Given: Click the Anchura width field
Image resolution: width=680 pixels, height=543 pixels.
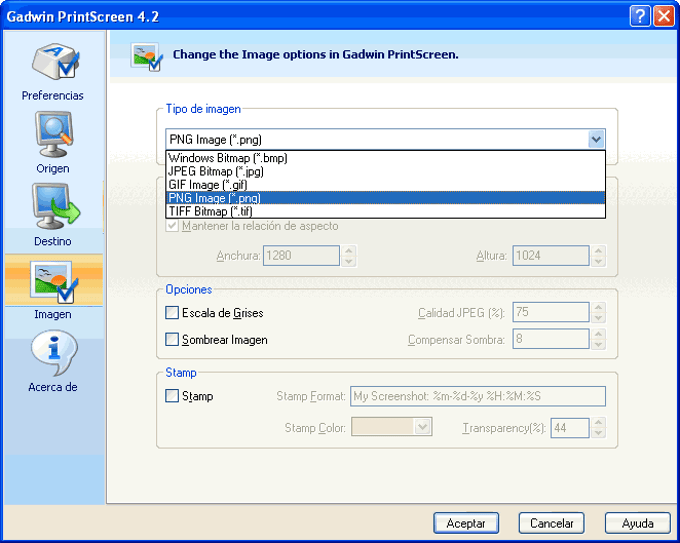Looking at the screenshot, I should click(301, 255).
